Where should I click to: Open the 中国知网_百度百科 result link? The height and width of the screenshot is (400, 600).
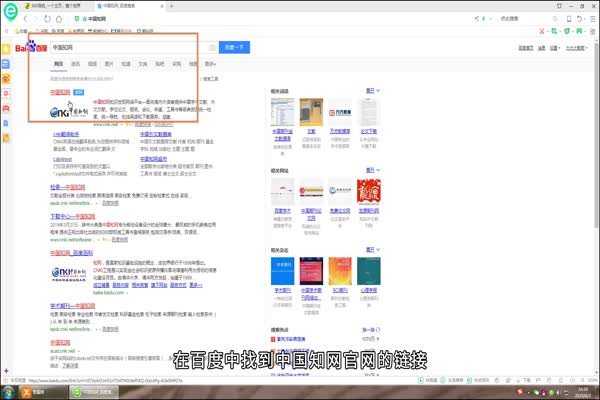point(71,253)
